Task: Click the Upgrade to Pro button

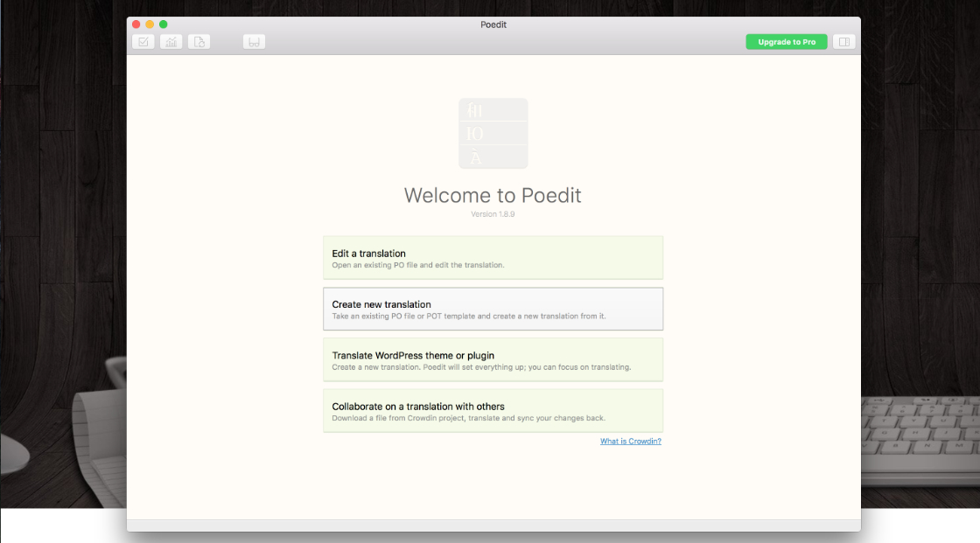Action: [787, 42]
